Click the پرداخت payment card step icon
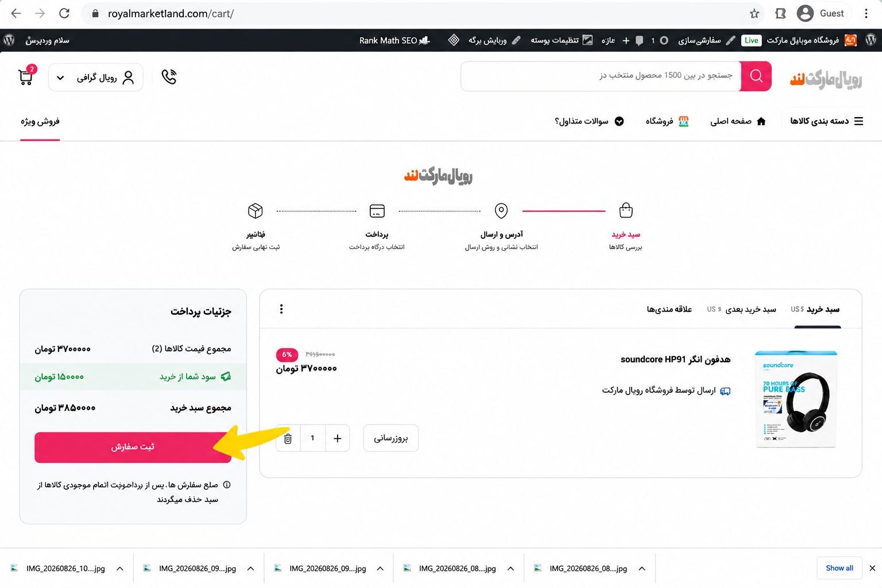 (377, 211)
